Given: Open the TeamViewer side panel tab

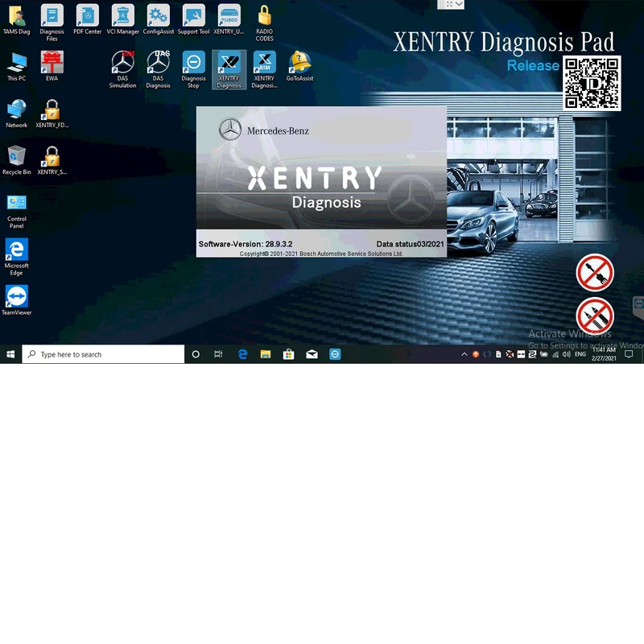Looking at the screenshot, I should (x=638, y=307).
